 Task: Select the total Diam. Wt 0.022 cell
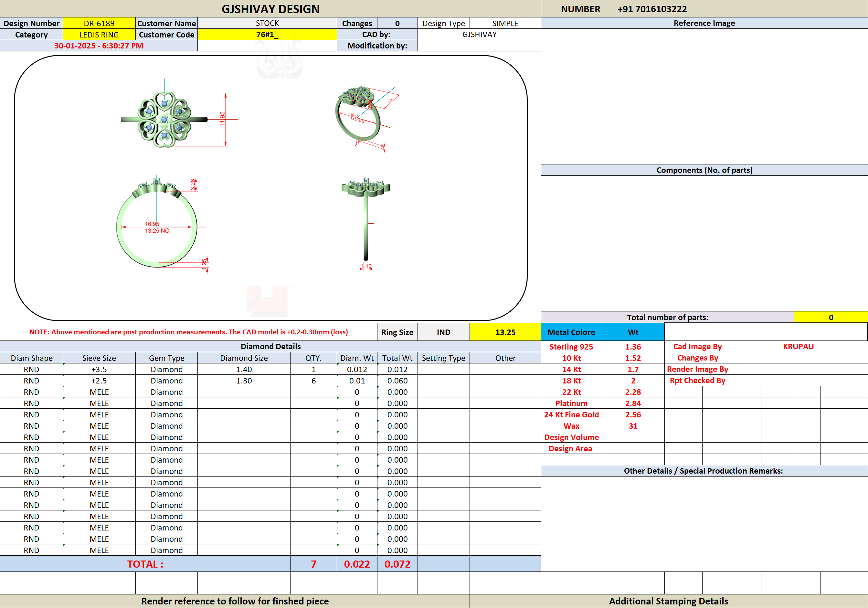pos(357,564)
